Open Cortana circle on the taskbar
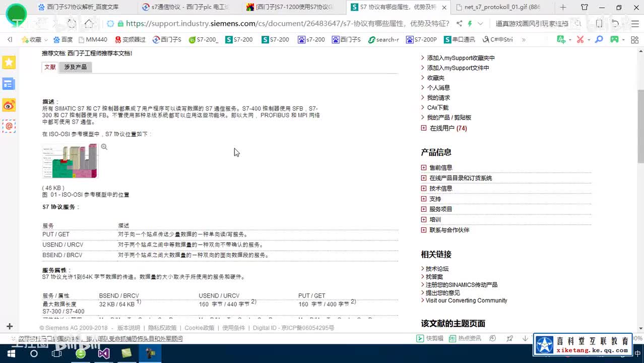Viewport: 644px width, 363px height. point(34,353)
